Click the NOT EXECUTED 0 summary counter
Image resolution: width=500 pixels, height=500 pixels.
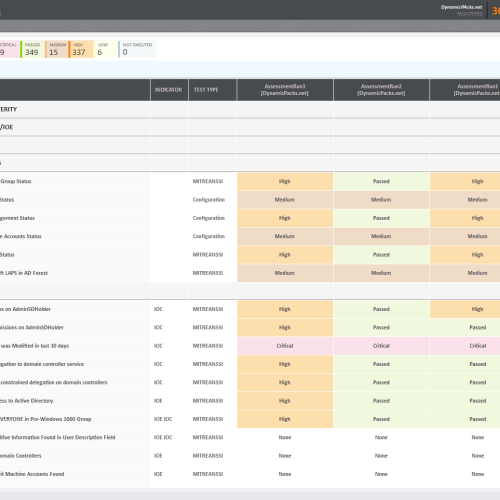[137, 49]
